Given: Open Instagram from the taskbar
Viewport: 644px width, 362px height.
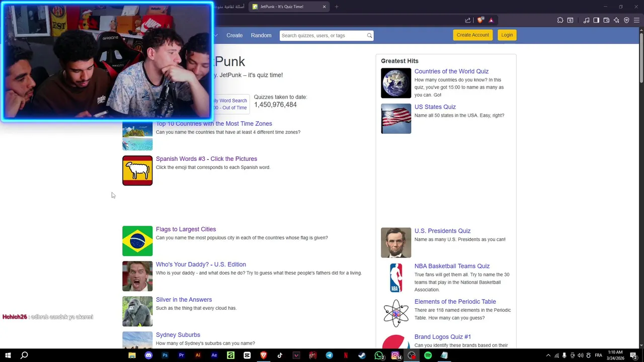Looking at the screenshot, I should coord(395,355).
